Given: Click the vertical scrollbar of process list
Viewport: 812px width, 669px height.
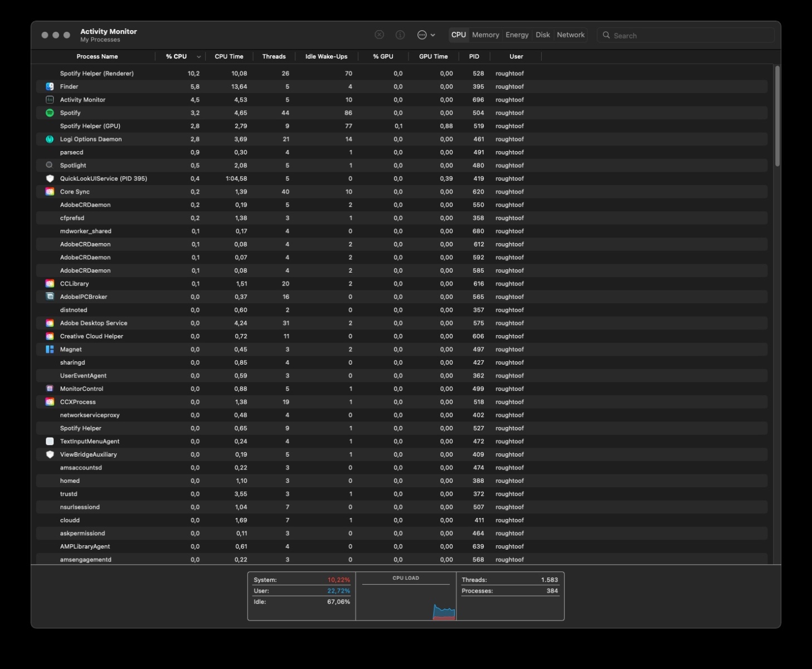Looking at the screenshot, I should [x=777, y=116].
